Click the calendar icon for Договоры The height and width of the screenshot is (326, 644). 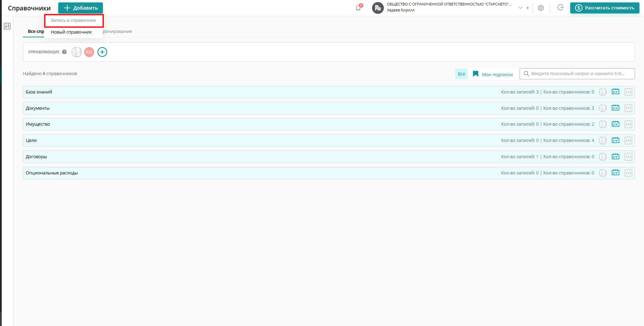pyautogui.click(x=615, y=156)
